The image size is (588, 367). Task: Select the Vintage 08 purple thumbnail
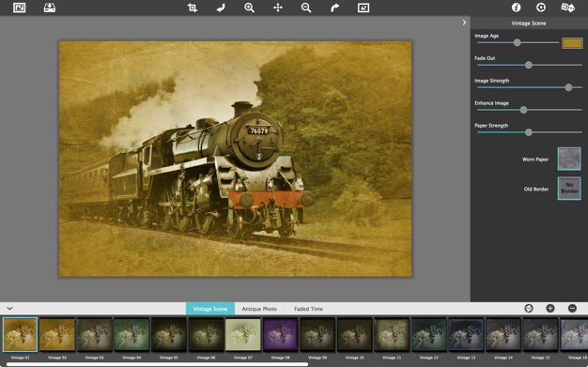pyautogui.click(x=280, y=334)
